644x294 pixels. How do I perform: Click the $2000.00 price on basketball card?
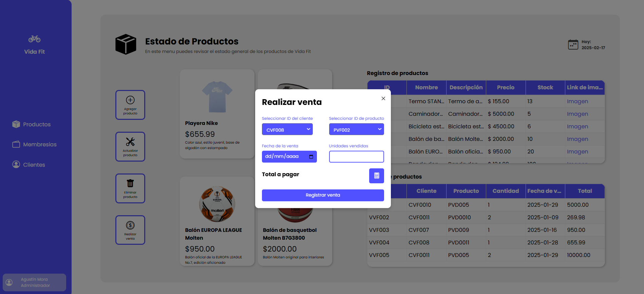click(x=280, y=249)
